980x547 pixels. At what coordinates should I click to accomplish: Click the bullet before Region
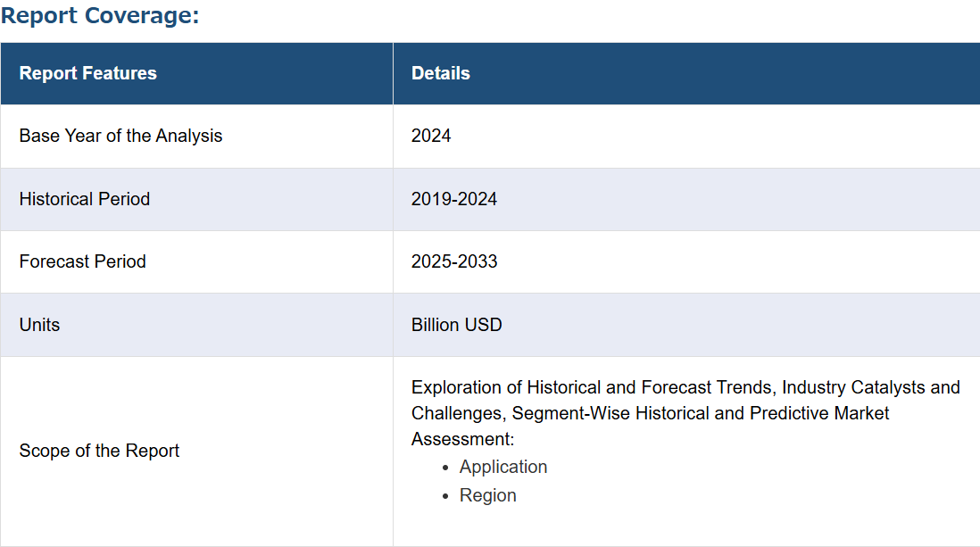[445, 496]
